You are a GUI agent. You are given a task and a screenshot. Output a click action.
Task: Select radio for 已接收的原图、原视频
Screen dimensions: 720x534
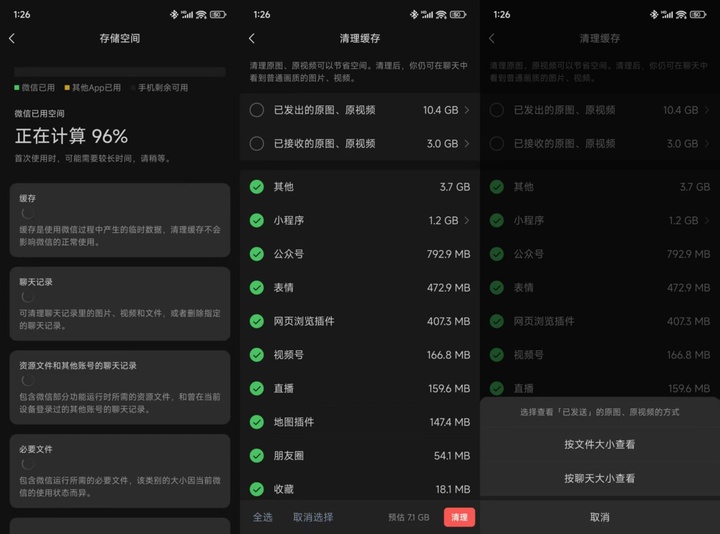pos(257,144)
